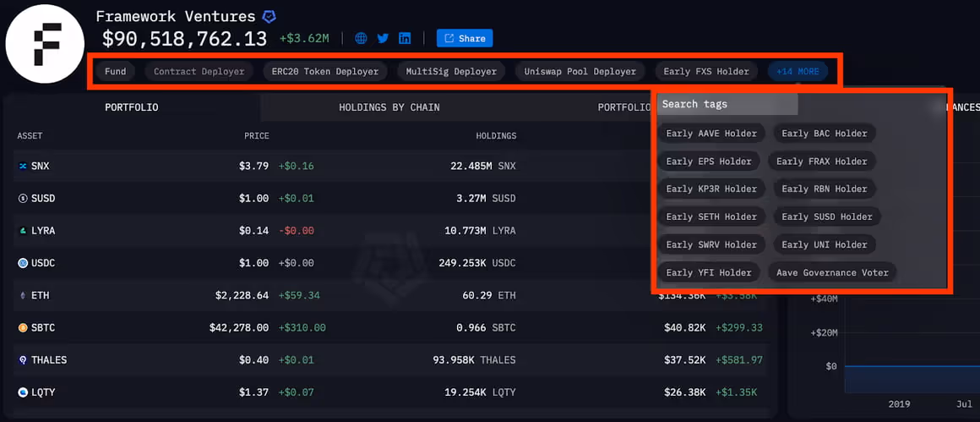Select the Contract Deployer tag
Screen dimensions: 980x422
[199, 71]
